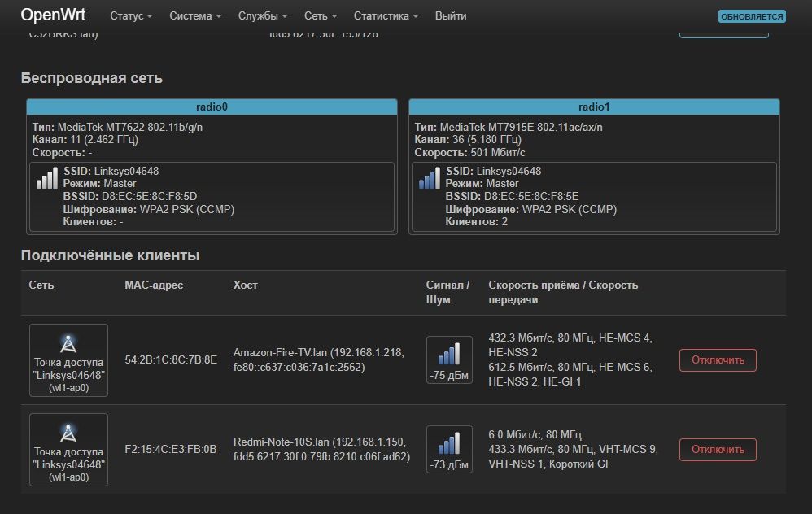Viewport: 812px width, 514px height.
Task: Click radio0 channel 11 (2.462 ГГц)
Action: 104,140
